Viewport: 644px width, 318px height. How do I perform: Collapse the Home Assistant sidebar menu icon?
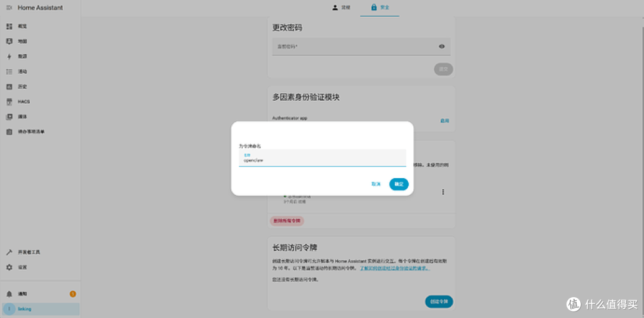tap(10, 8)
